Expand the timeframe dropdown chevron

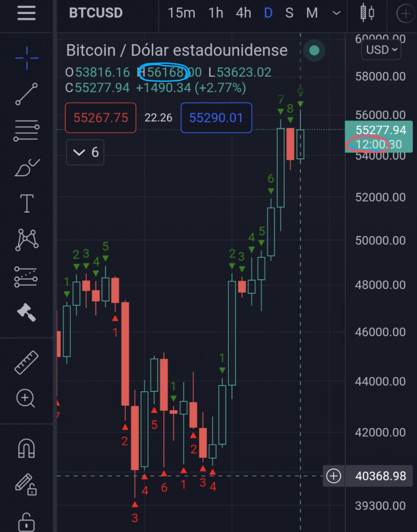tap(337, 13)
